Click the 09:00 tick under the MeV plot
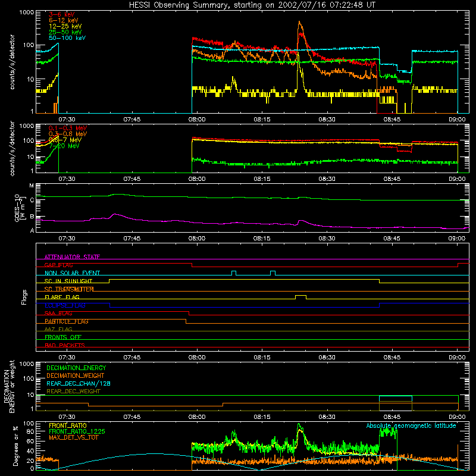This screenshot has height=476, width=476. pyautogui.click(x=457, y=179)
